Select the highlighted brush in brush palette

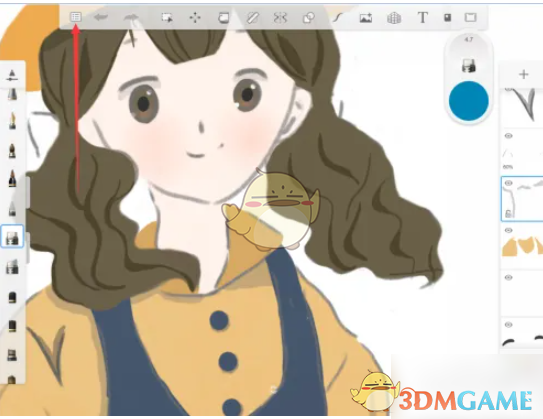click(12, 237)
